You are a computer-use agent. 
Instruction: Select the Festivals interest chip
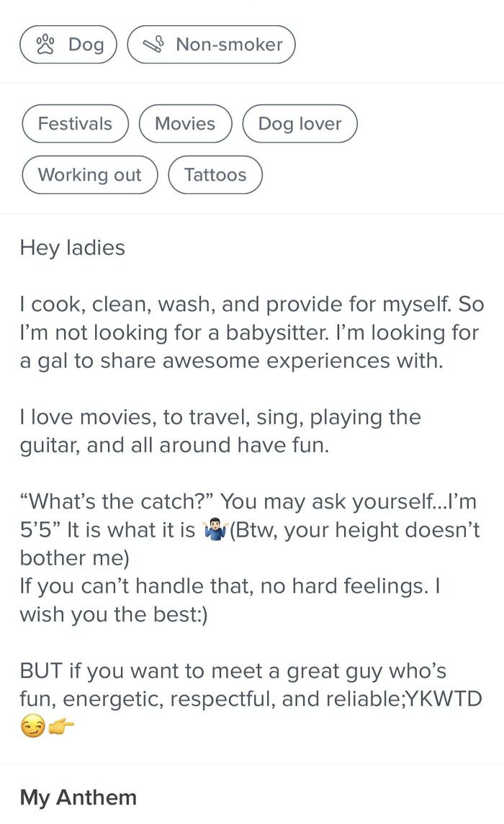click(75, 124)
